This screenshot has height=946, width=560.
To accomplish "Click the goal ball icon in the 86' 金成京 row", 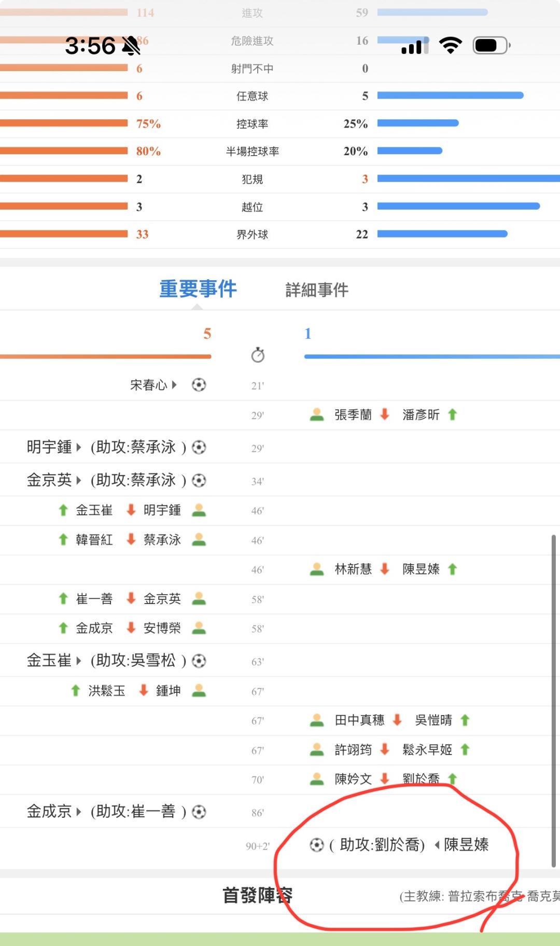I will (199, 812).
